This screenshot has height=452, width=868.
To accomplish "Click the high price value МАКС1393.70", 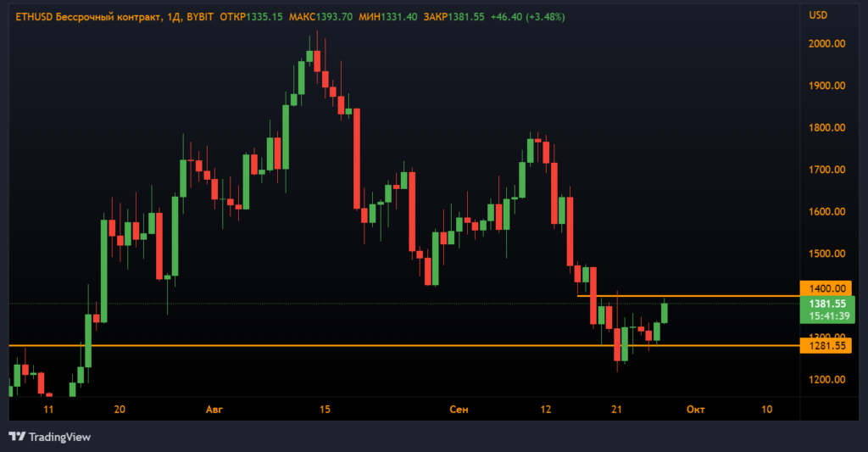I will point(320,17).
